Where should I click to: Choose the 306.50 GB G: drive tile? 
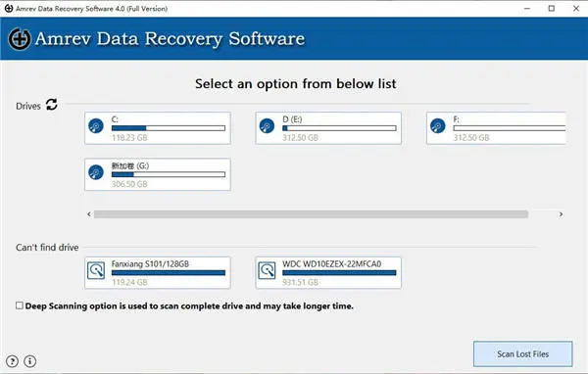pos(158,174)
